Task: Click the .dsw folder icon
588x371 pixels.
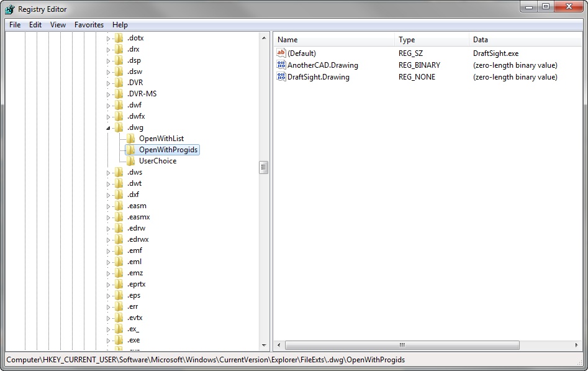Action: [119, 71]
